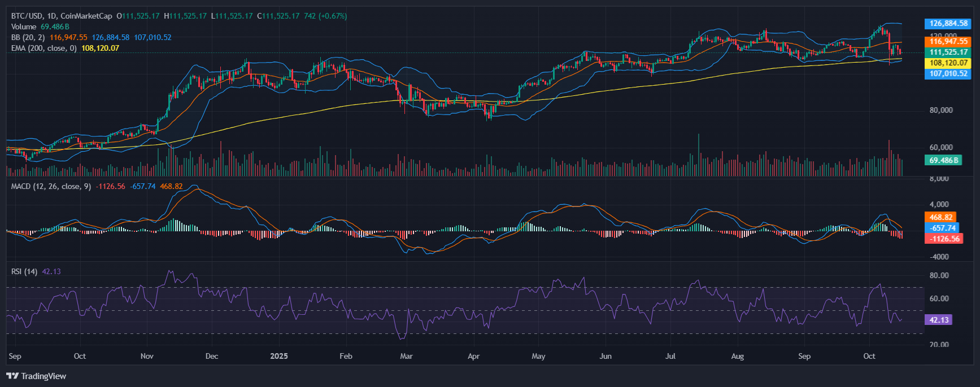The height and width of the screenshot is (387, 980).
Task: Click the 80,000 level on price axis
Action: coord(940,110)
